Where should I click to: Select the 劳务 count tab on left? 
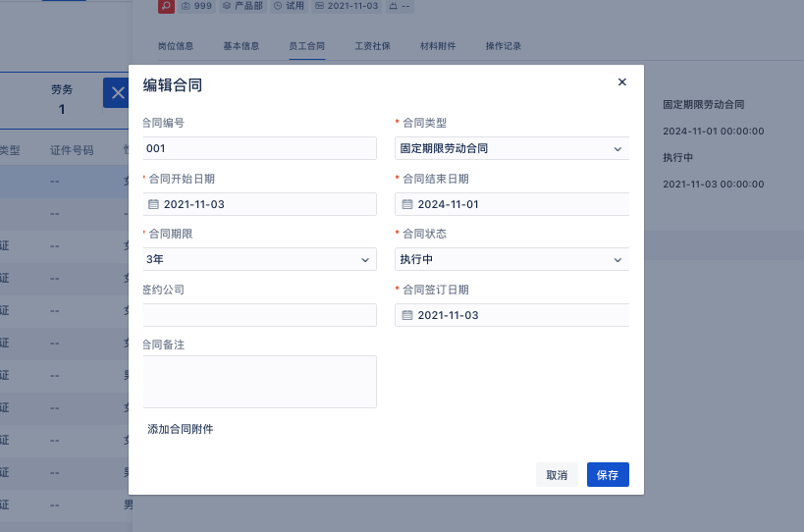click(62, 99)
